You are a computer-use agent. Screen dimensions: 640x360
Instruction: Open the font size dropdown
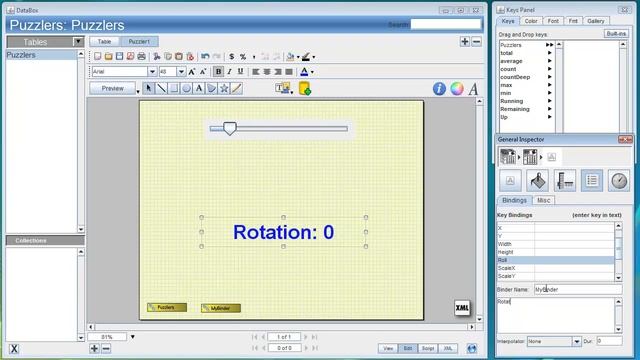coord(181,72)
